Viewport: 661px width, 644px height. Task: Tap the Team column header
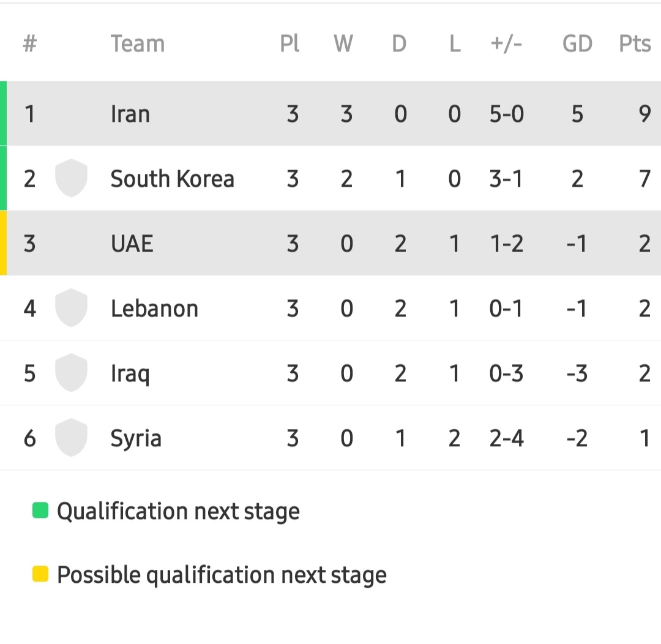[x=137, y=44]
